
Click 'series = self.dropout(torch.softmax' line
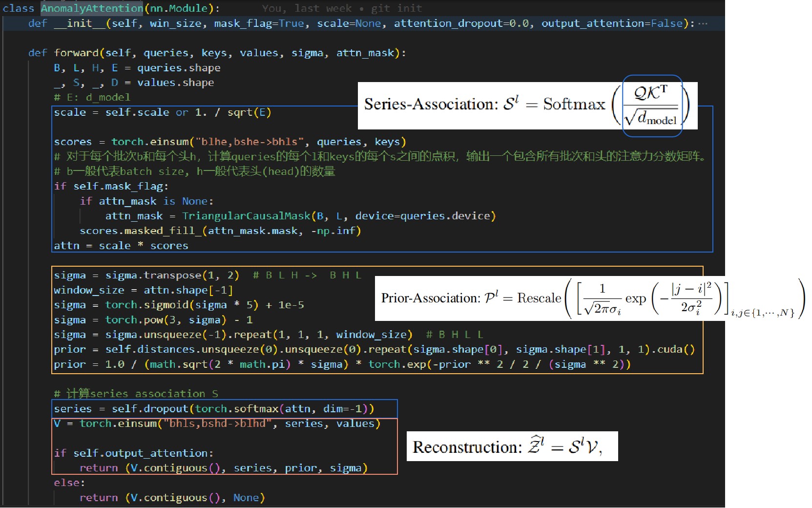pyautogui.click(x=214, y=409)
